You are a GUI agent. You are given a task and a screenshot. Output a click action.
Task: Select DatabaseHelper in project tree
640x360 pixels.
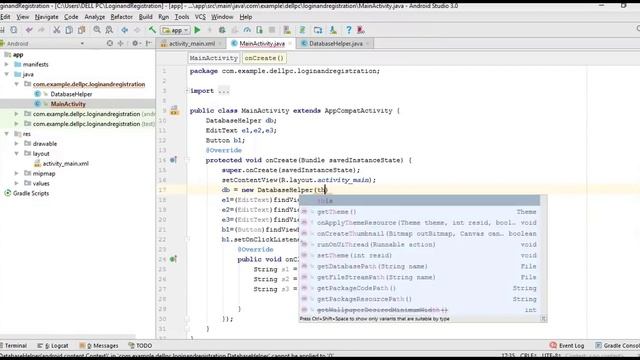click(71, 94)
